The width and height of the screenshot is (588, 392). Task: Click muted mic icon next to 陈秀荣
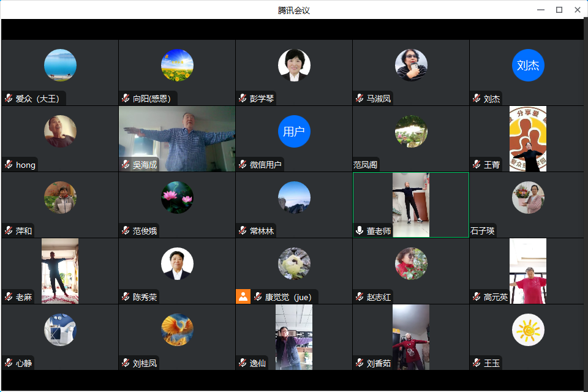pos(126,297)
